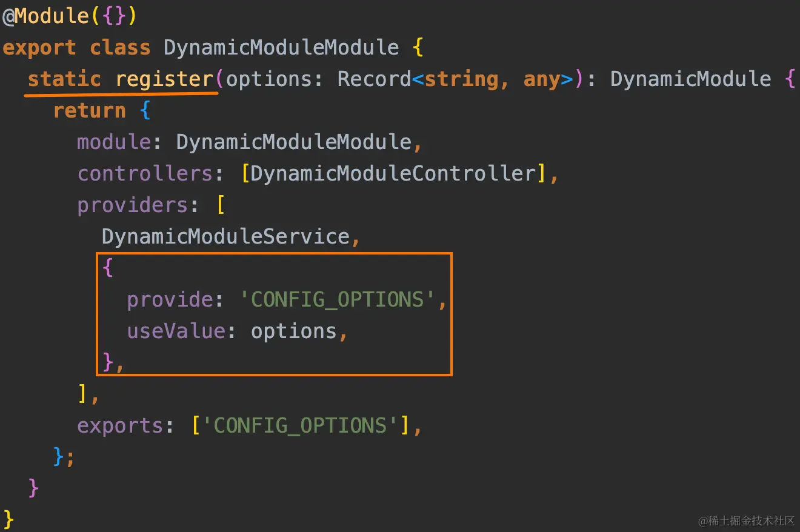Click the 'return' keyword
Screen dimensions: 800x532
click(89, 111)
